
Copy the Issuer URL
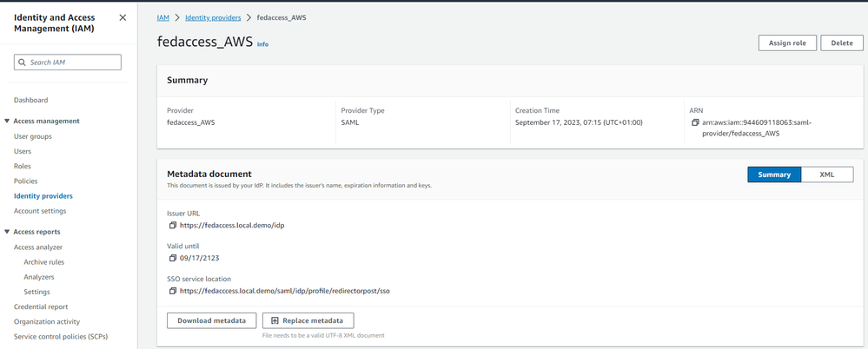173,225
